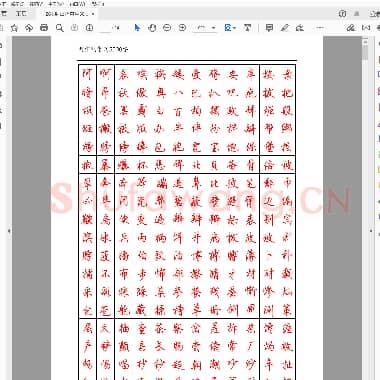This screenshot has width=380, height=380.
Task: Open the 视图 menu
Action: 36,4
